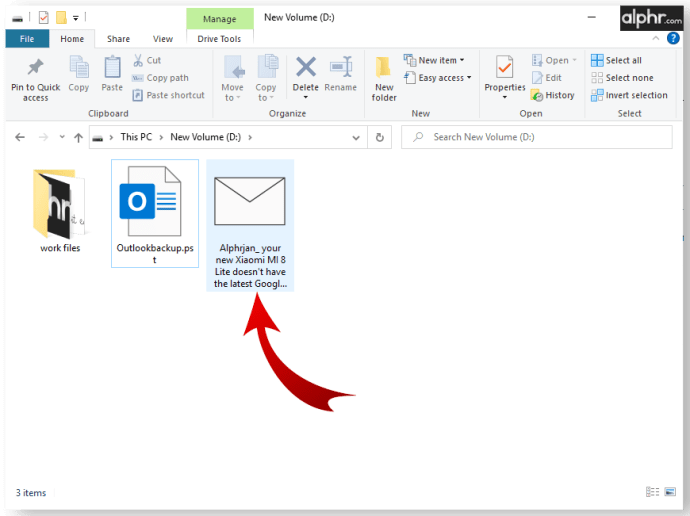Open the File menu tab
The image size is (690, 516).
(x=27, y=39)
